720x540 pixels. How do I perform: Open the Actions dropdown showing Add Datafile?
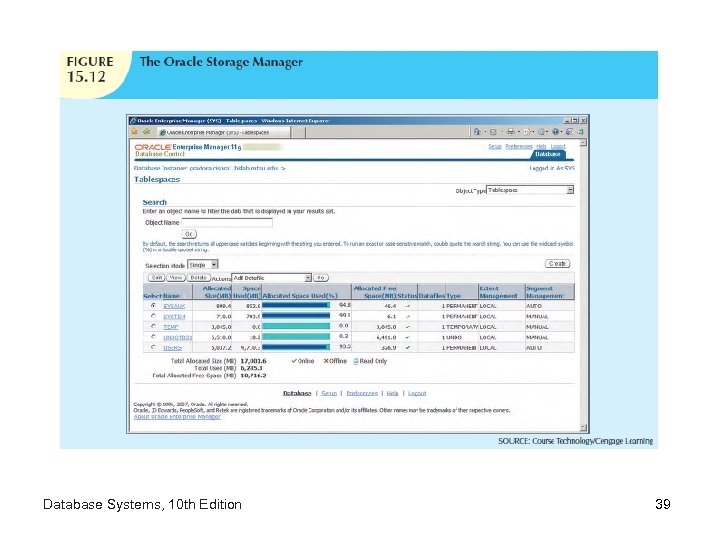click(271, 278)
